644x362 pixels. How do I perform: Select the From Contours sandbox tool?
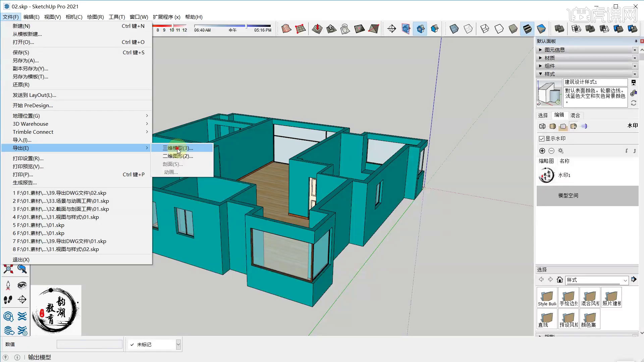286,29
